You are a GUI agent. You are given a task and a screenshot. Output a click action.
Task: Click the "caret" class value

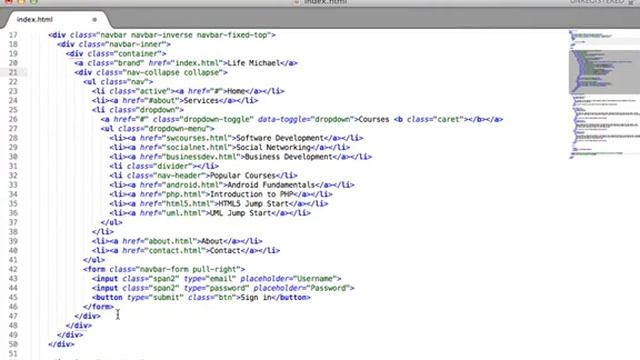point(448,120)
